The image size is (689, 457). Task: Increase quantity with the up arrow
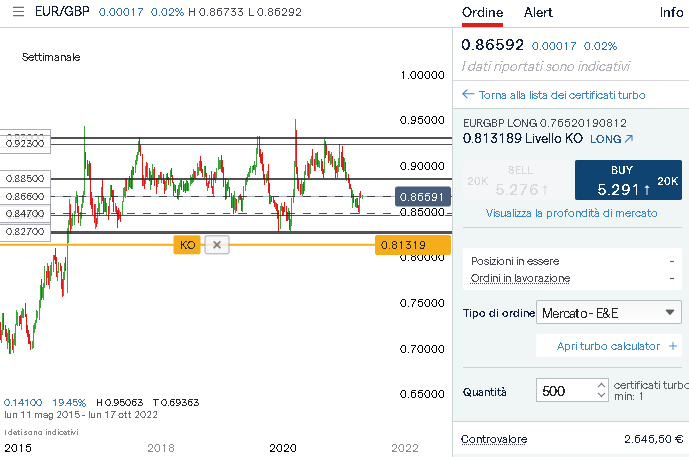[x=600, y=384]
